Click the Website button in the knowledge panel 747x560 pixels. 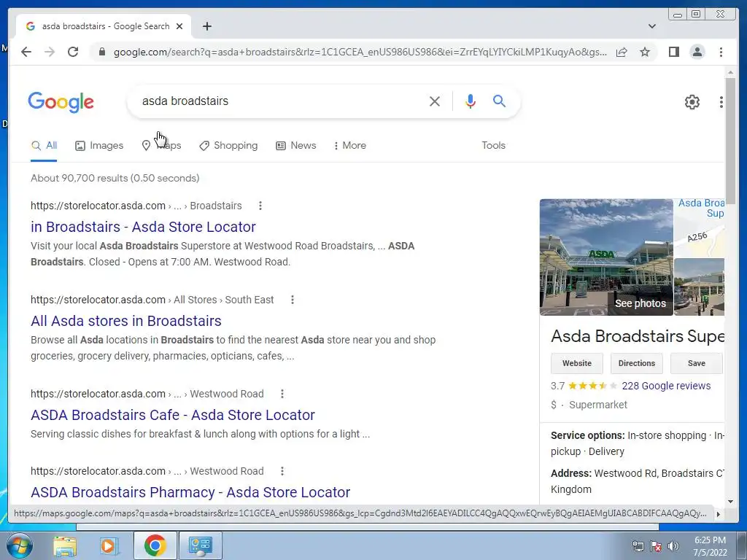[576, 363]
